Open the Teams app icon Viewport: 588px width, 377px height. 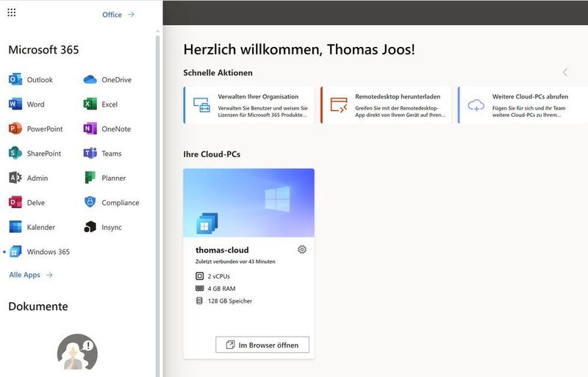coord(90,154)
